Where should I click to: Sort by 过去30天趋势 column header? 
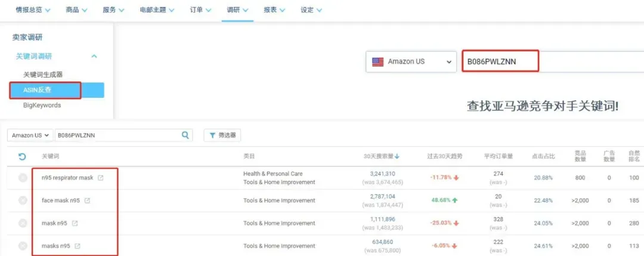coord(444,156)
